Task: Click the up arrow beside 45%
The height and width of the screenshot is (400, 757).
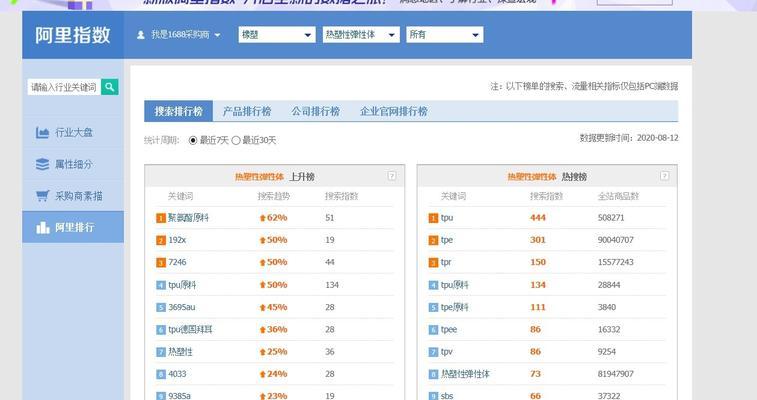Action: [263, 307]
